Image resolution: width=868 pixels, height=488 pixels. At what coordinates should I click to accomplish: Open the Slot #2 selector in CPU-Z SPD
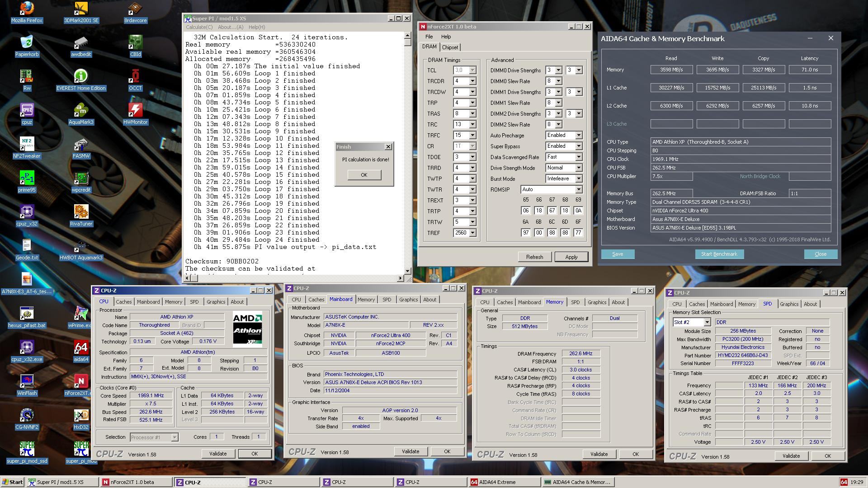coord(707,322)
